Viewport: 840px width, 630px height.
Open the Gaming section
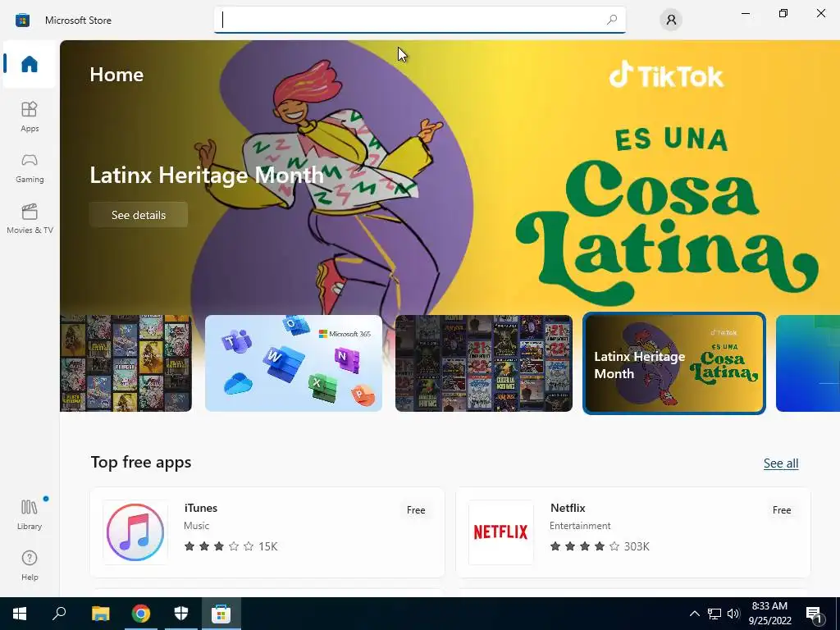pyautogui.click(x=30, y=168)
